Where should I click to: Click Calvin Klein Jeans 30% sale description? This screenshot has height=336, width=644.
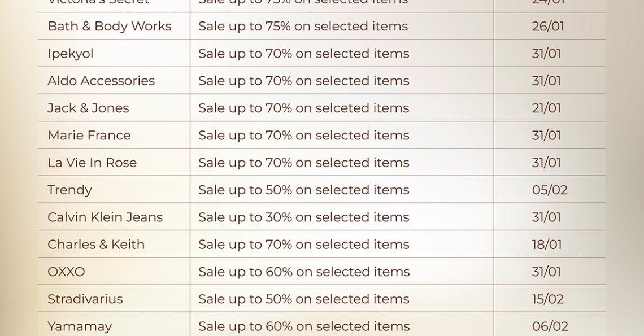click(x=303, y=217)
